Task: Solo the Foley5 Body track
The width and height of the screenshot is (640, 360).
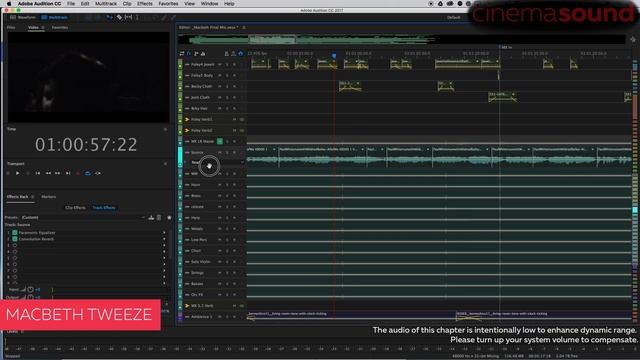Action: [x=227, y=76]
